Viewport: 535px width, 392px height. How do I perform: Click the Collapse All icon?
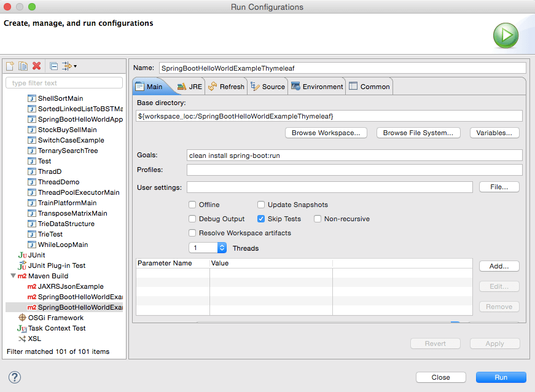pyautogui.click(x=53, y=66)
